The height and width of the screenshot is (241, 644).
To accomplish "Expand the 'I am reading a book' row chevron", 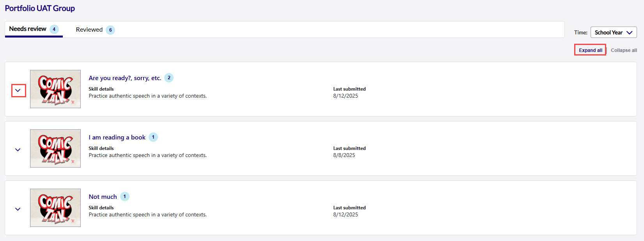I will point(18,150).
